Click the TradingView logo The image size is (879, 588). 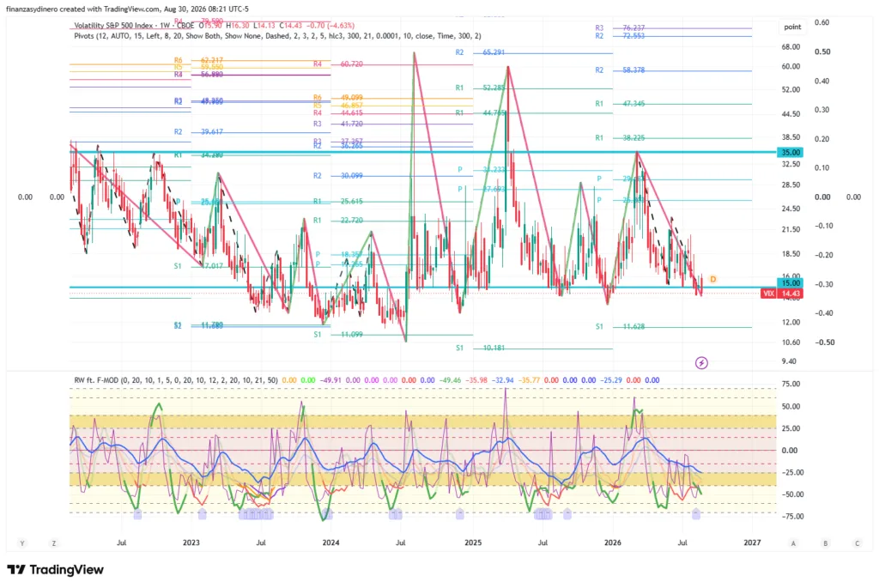point(56,569)
